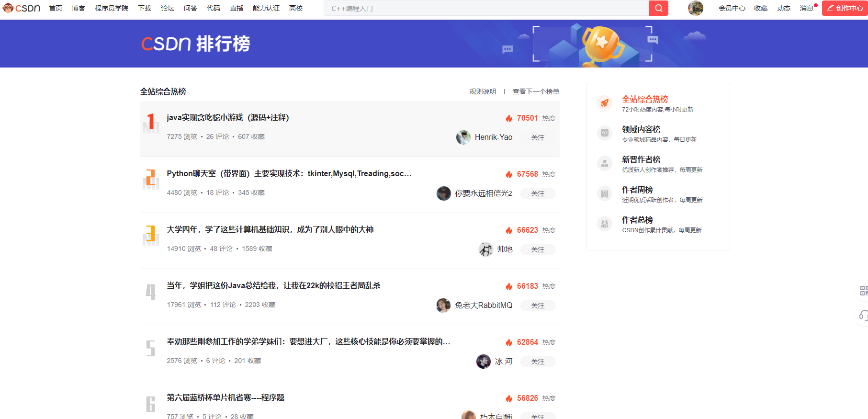Open article 大学四年，学了这些计算机基础知识

[x=270, y=230]
